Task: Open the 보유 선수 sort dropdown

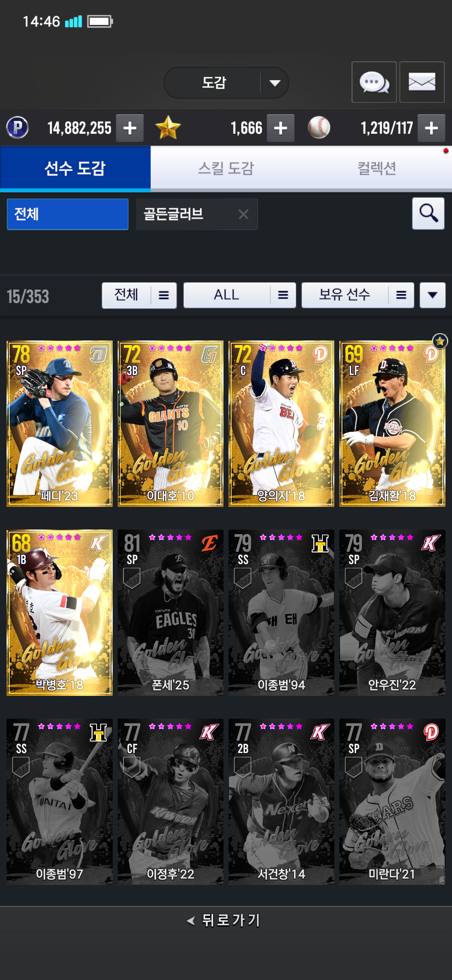Action: point(358,295)
